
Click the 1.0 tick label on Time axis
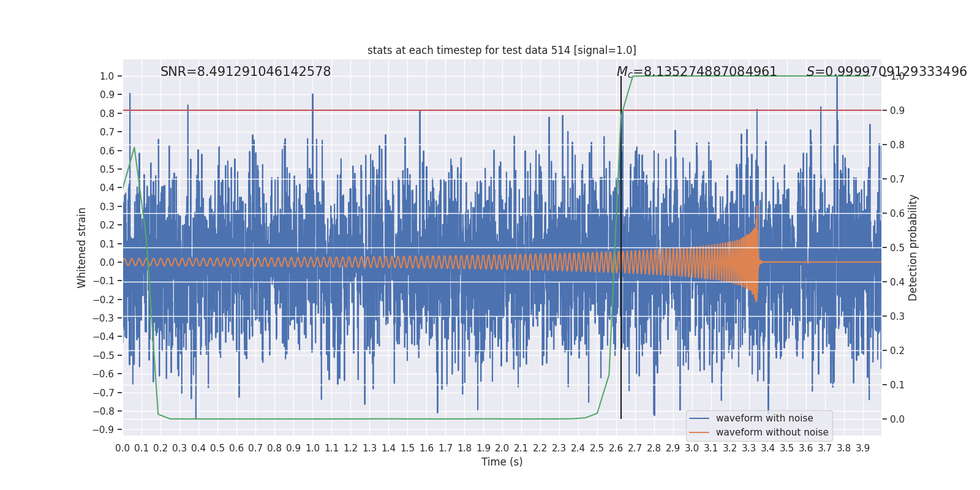point(312,448)
